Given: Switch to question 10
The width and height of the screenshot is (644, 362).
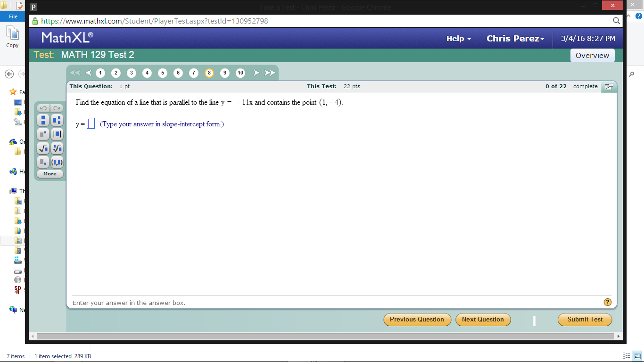Looking at the screenshot, I should tap(240, 73).
